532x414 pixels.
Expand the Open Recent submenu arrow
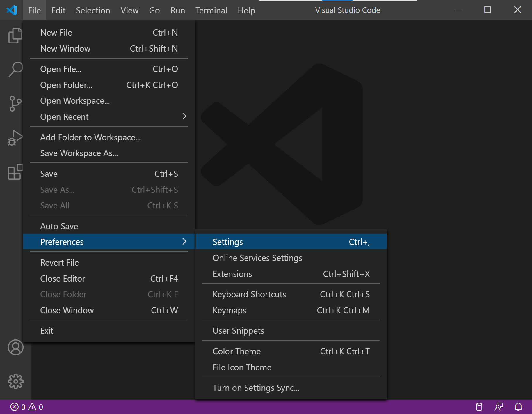(184, 116)
